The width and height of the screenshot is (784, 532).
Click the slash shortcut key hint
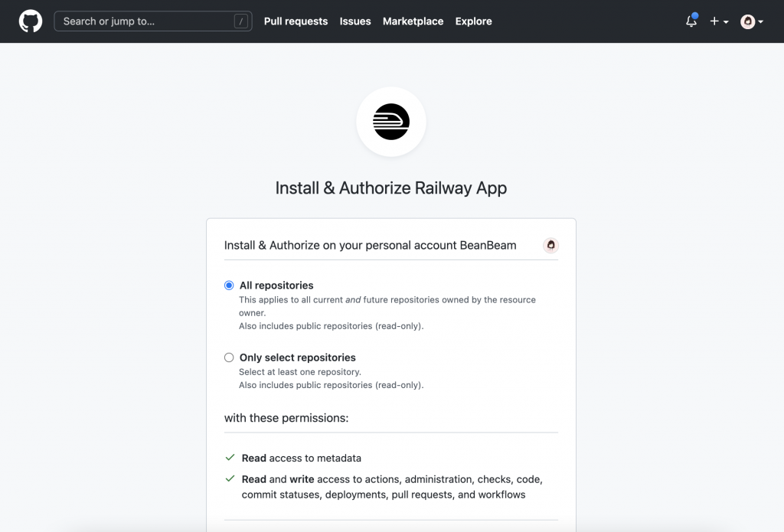pyautogui.click(x=241, y=21)
